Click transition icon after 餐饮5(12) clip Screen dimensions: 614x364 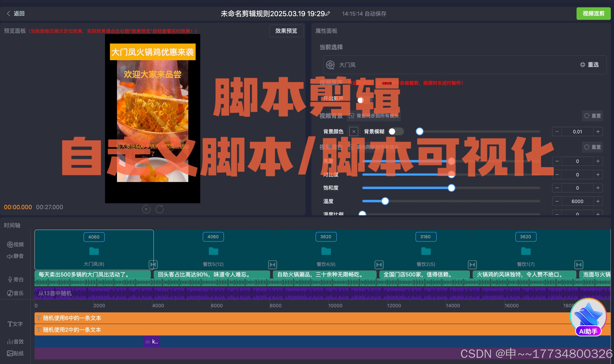click(x=273, y=265)
